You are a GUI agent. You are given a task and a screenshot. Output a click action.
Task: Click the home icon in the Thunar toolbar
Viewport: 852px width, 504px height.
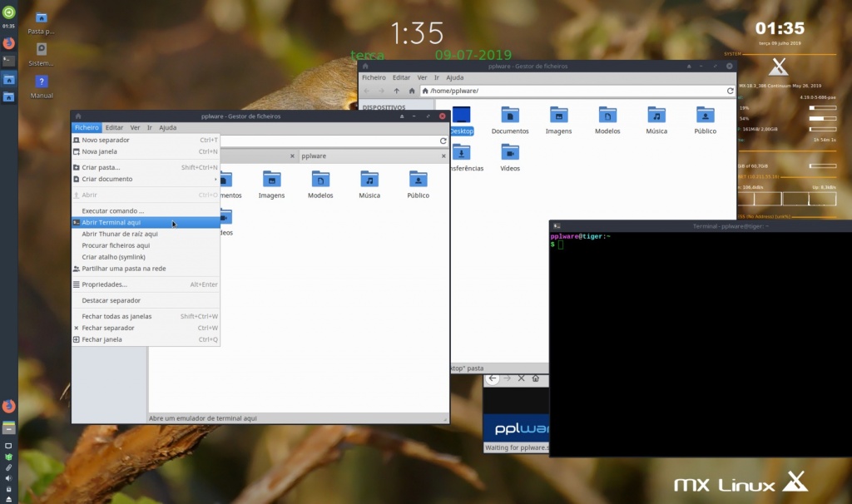(411, 91)
